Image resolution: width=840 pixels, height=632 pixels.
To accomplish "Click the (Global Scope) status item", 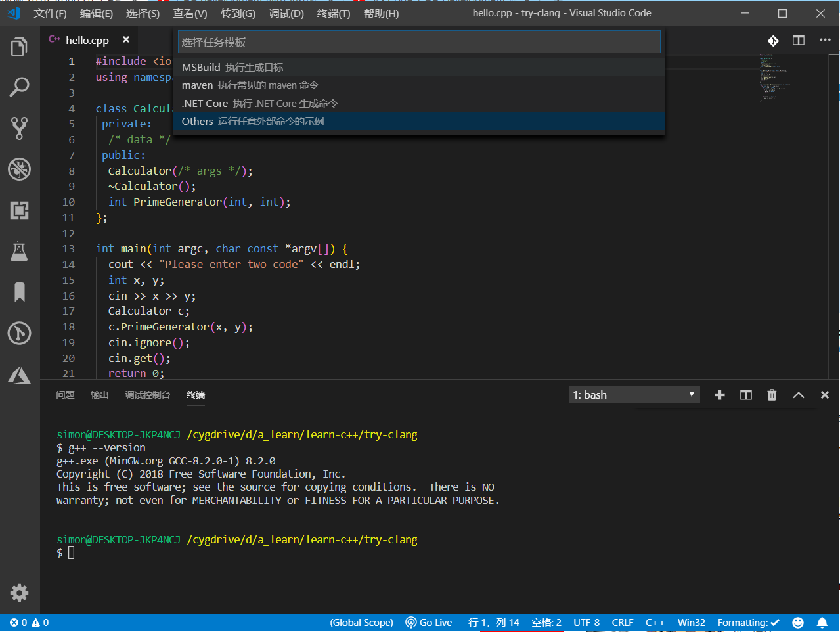I will 362,623.
